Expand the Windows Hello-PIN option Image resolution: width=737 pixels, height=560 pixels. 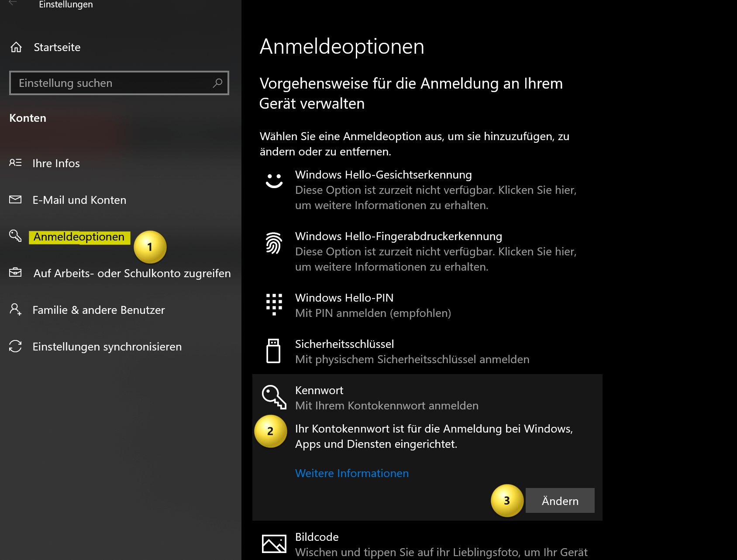(427, 305)
